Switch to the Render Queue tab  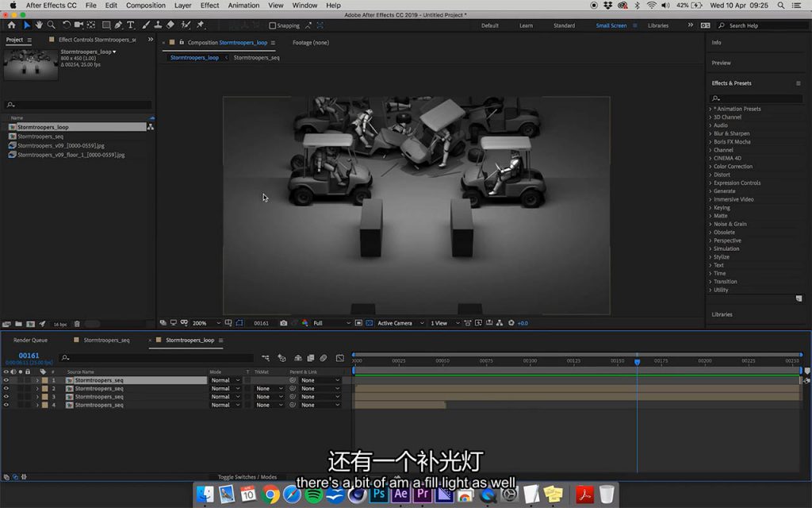30,340
